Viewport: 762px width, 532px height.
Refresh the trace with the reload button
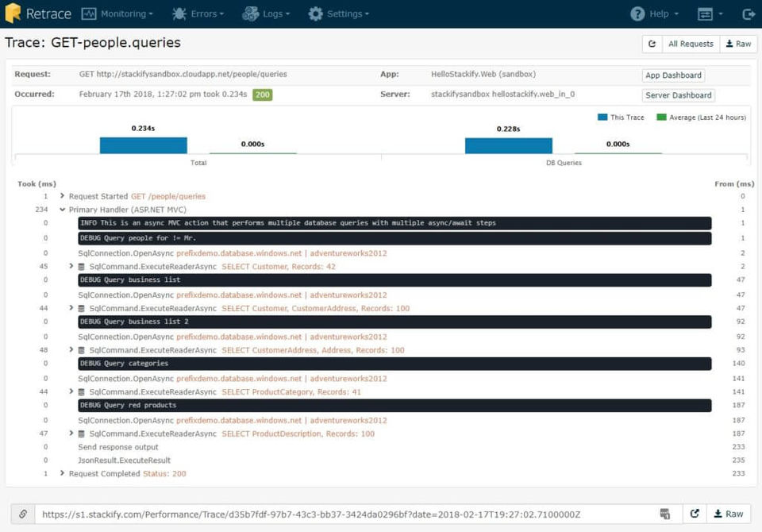(652, 44)
